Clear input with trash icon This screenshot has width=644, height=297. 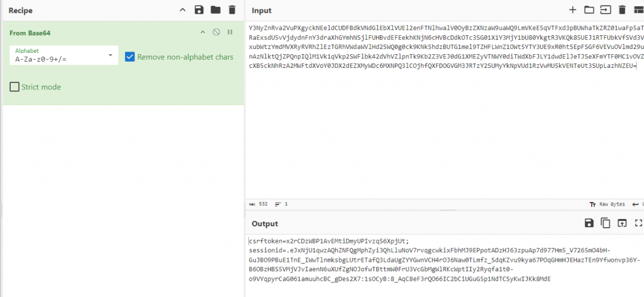(622, 9)
